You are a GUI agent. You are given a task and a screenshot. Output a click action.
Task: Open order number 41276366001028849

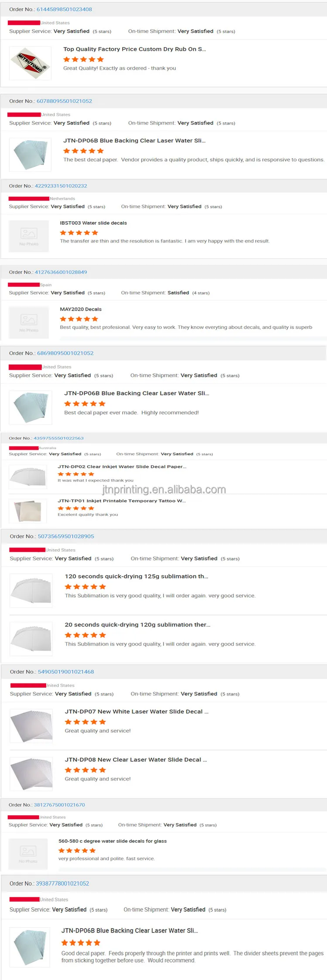(x=61, y=272)
